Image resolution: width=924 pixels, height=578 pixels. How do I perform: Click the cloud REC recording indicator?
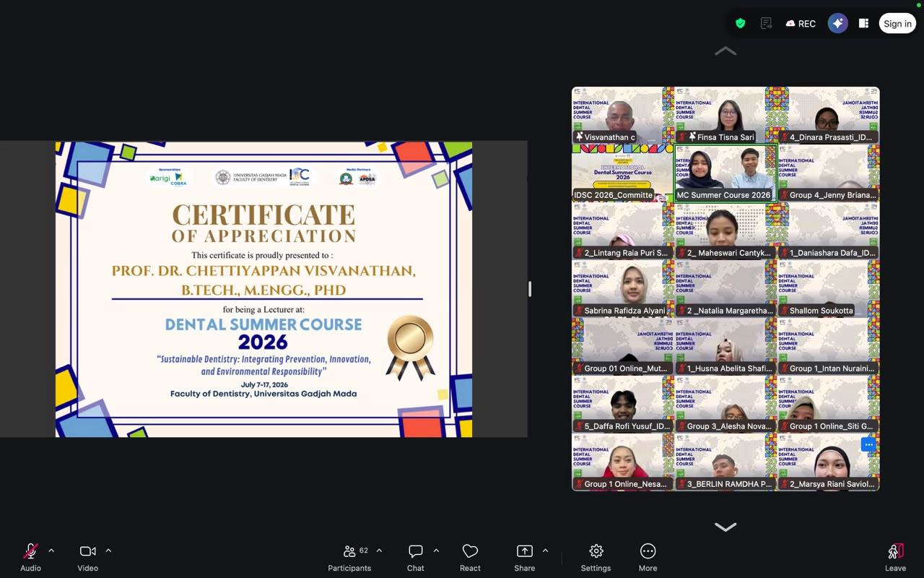click(x=801, y=23)
